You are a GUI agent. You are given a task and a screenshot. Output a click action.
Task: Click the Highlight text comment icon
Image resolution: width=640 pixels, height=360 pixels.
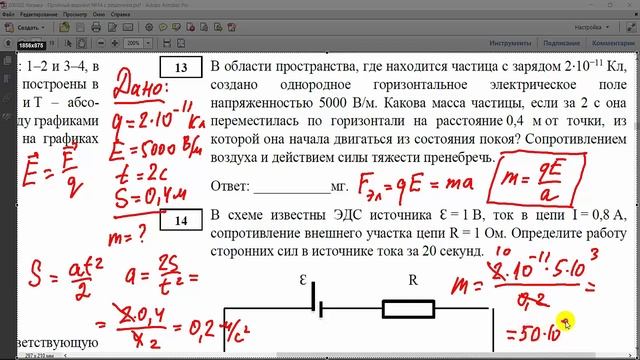tap(176, 27)
